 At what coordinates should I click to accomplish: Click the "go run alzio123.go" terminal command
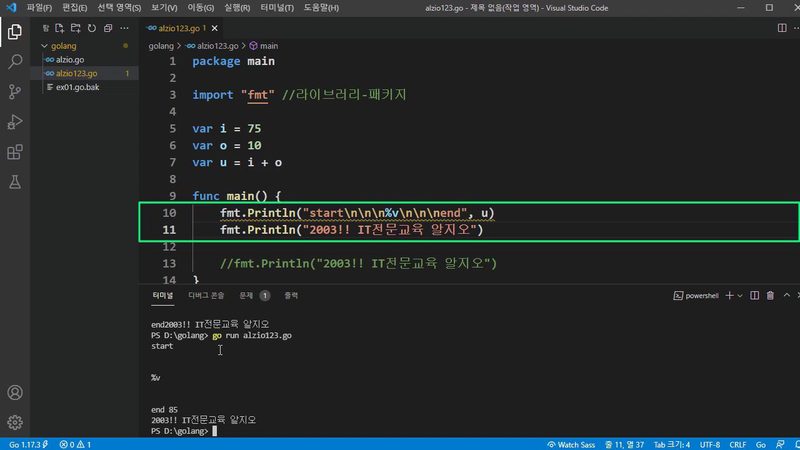click(x=252, y=335)
